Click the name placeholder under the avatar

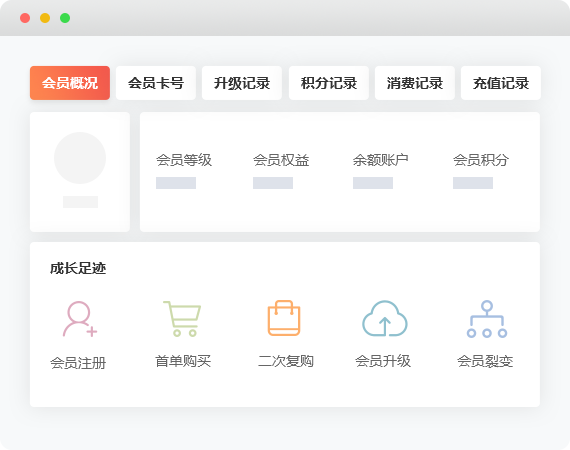(x=80, y=202)
